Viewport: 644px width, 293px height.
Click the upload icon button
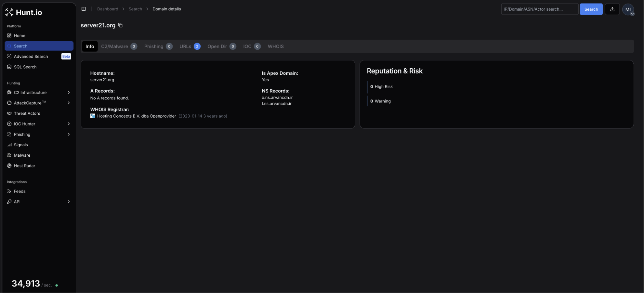coord(612,9)
